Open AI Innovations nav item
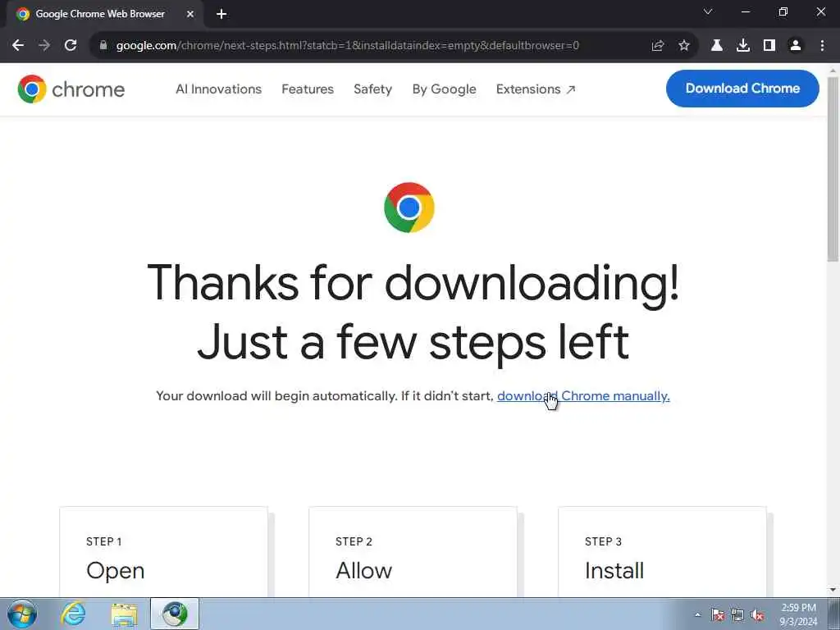The width and height of the screenshot is (840, 630). pyautogui.click(x=218, y=89)
